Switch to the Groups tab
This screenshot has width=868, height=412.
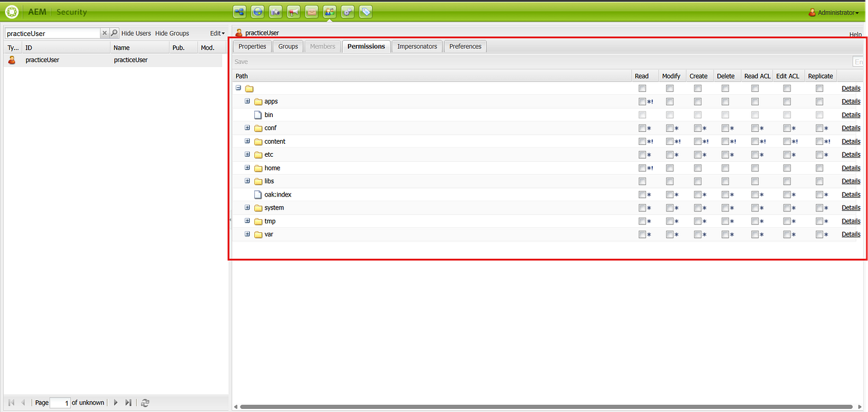click(288, 46)
